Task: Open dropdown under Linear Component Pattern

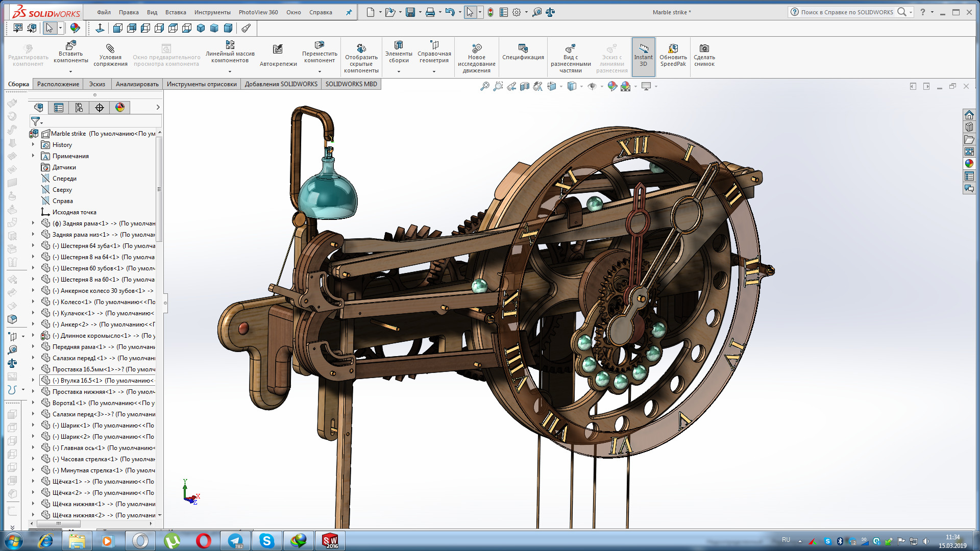Action: coord(230,72)
